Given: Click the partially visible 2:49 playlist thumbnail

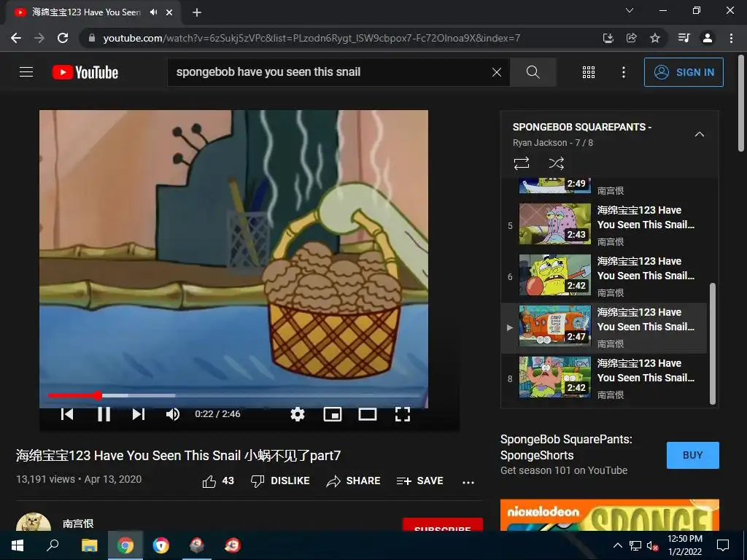Looking at the screenshot, I should click(x=554, y=185).
